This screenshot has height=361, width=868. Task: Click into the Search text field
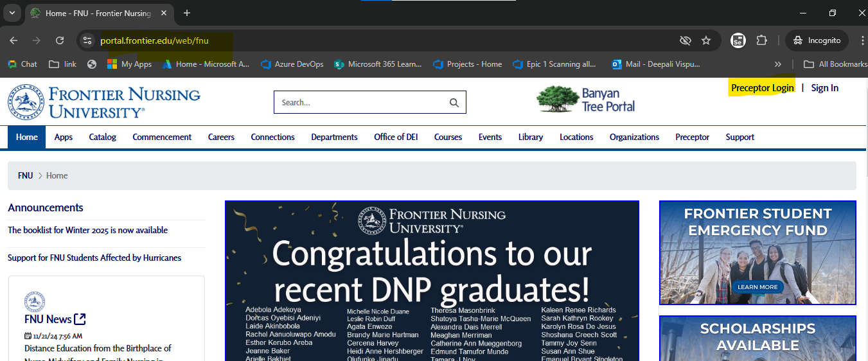(360, 103)
